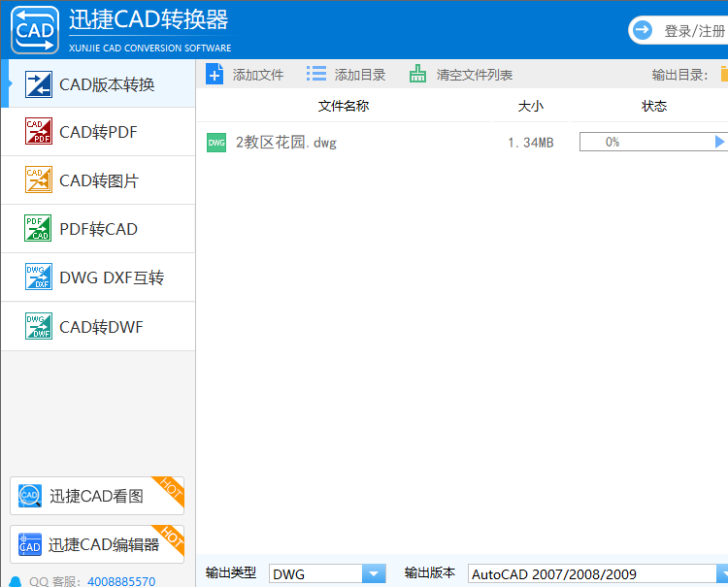The width and height of the screenshot is (728, 587).
Task: Click the QQ客服 bell icon
Action: [x=16, y=581]
